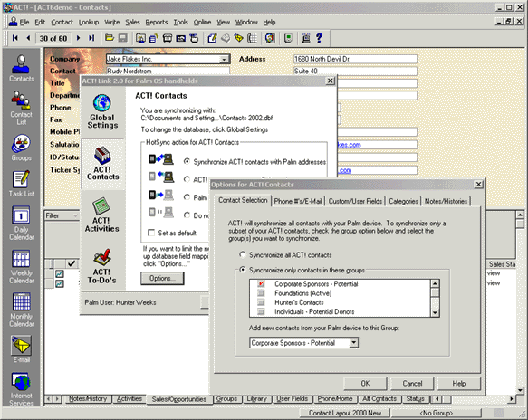Select the Palm overwrites ACT! radio option
This screenshot has width=528, height=420.
pos(187,197)
